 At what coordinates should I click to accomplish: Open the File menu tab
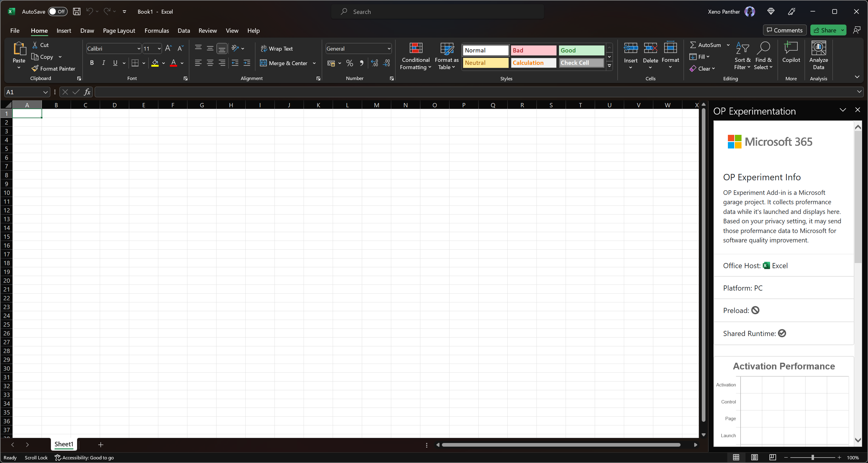click(15, 30)
